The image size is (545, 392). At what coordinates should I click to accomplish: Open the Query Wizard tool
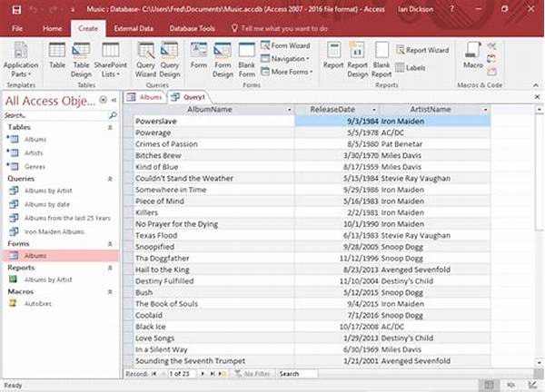pyautogui.click(x=145, y=60)
